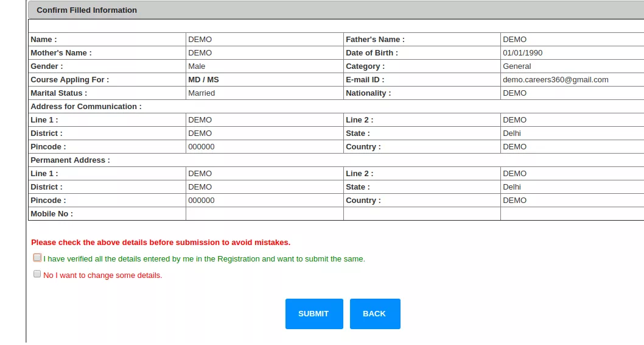Image resolution: width=644 pixels, height=345 pixels.
Task: Click the BACK button
Action: pyautogui.click(x=374, y=313)
